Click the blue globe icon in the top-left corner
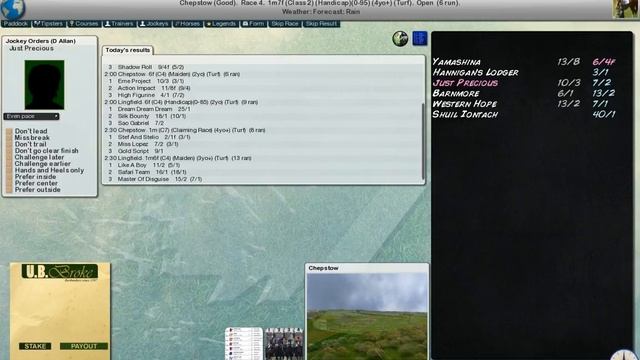 [x=12, y=9]
